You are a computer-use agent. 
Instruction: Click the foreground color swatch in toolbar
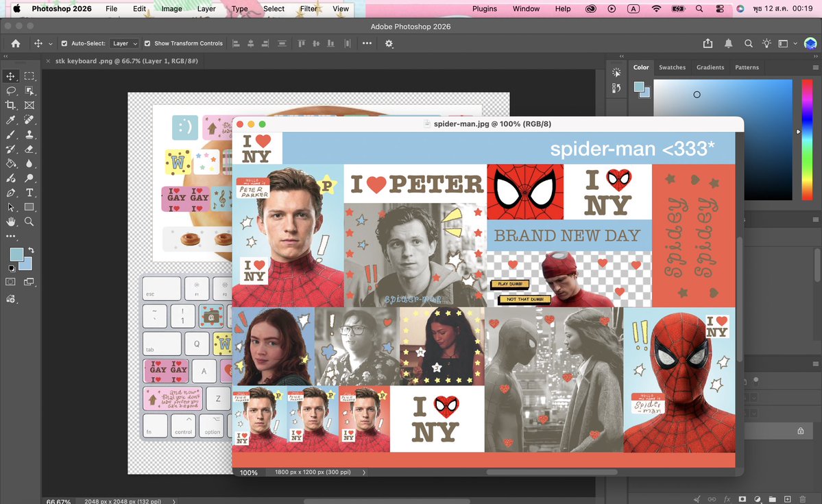[x=16, y=254]
